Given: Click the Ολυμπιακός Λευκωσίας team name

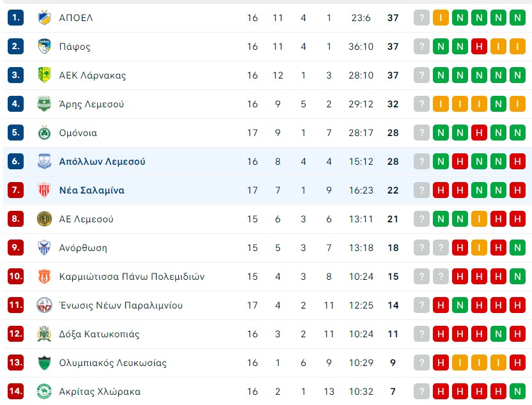Looking at the screenshot, I should 113,363.
